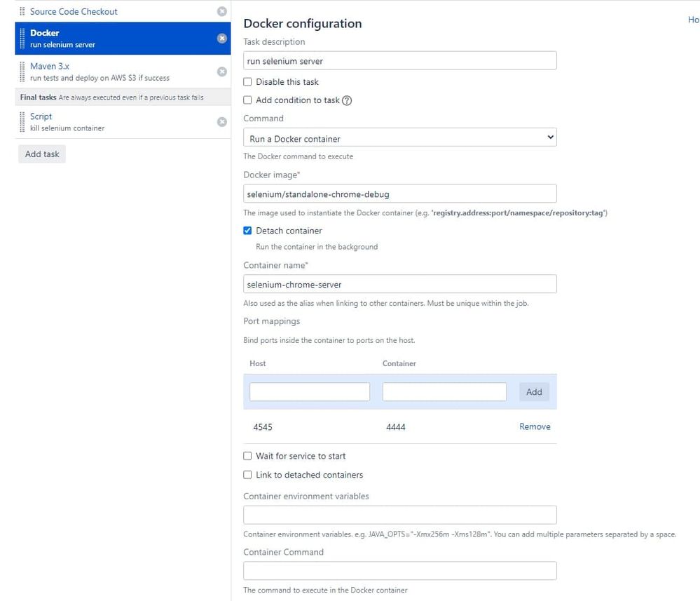This screenshot has height=601, width=700.
Task: Remove the Docker run selenium server task
Action: [222, 39]
